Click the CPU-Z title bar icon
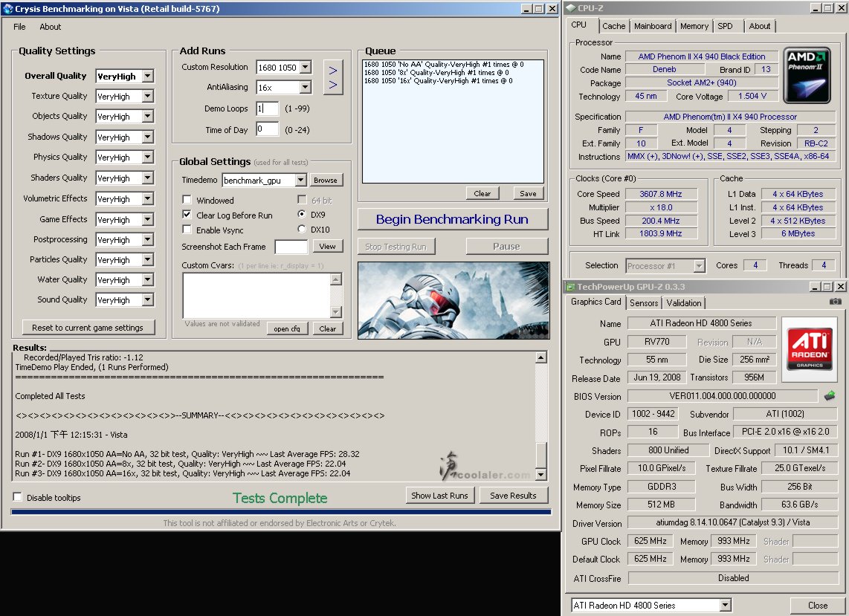 coord(570,8)
